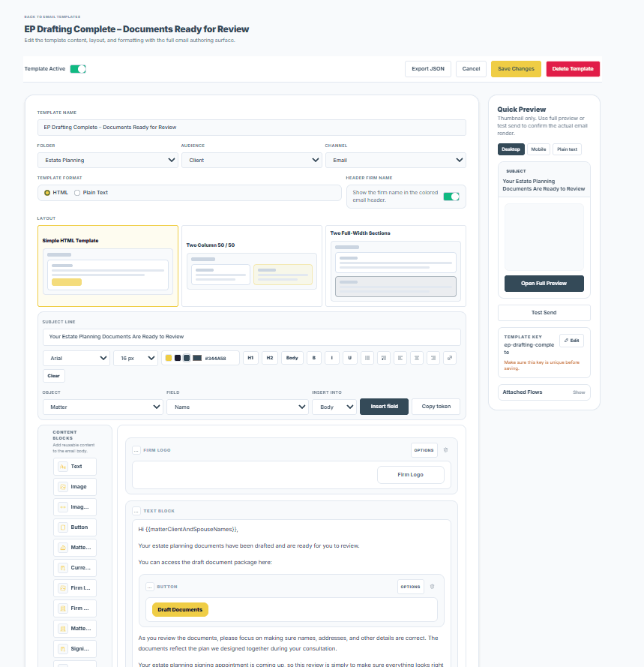Apply Body text style
The image size is (644, 667).
tap(292, 358)
